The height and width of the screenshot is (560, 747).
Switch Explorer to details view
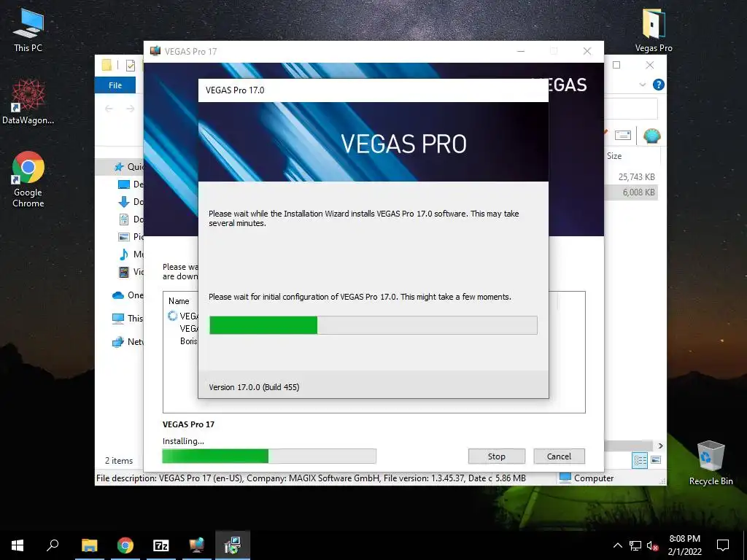pyautogui.click(x=640, y=460)
